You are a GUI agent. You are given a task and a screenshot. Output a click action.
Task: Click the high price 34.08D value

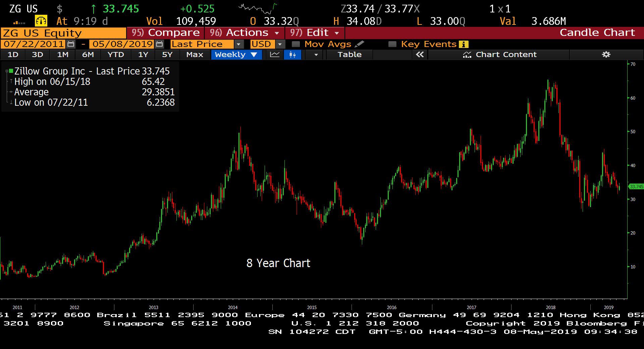tap(364, 21)
